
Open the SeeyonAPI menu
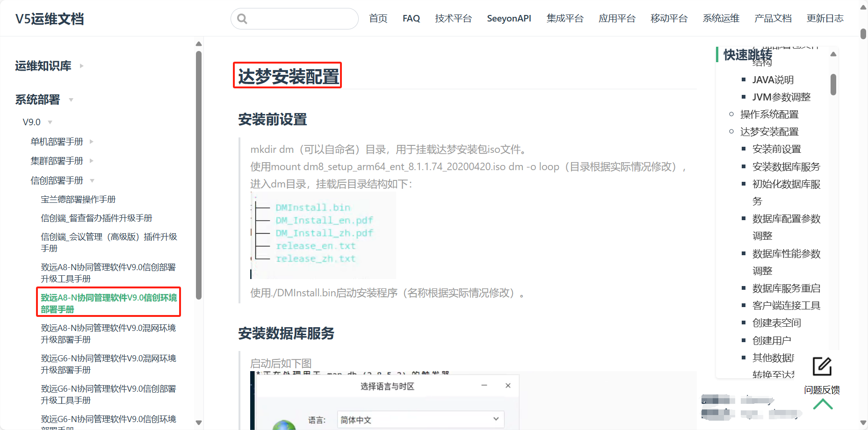coord(509,19)
